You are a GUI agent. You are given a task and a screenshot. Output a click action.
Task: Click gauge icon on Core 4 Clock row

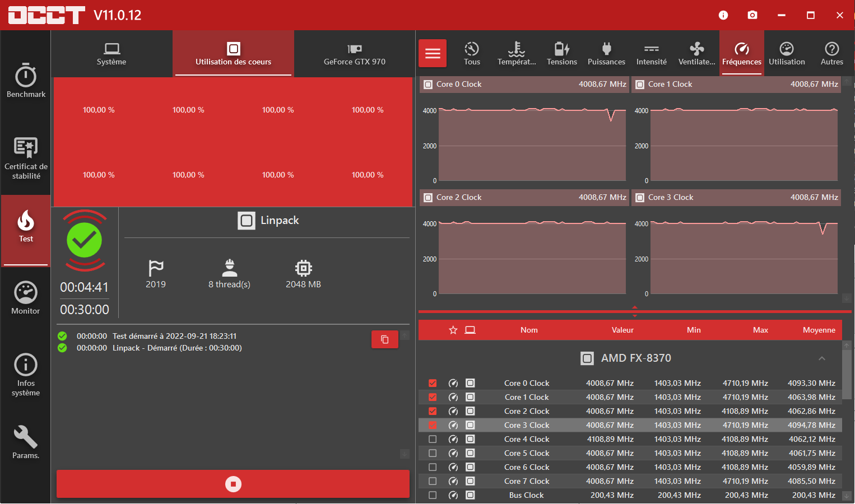point(453,439)
